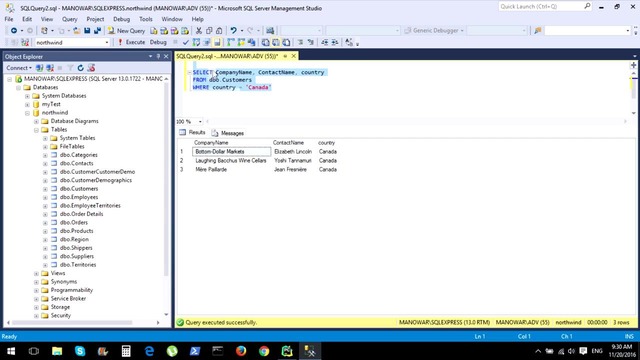
Task: Click the Query Options icon
Action: pos(207,42)
